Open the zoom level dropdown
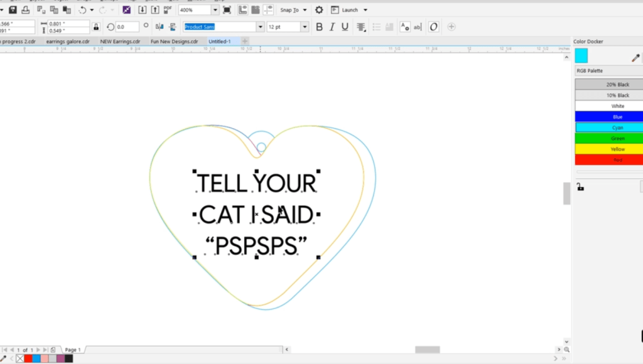Viewport: 643px width, 364px height. (x=215, y=10)
